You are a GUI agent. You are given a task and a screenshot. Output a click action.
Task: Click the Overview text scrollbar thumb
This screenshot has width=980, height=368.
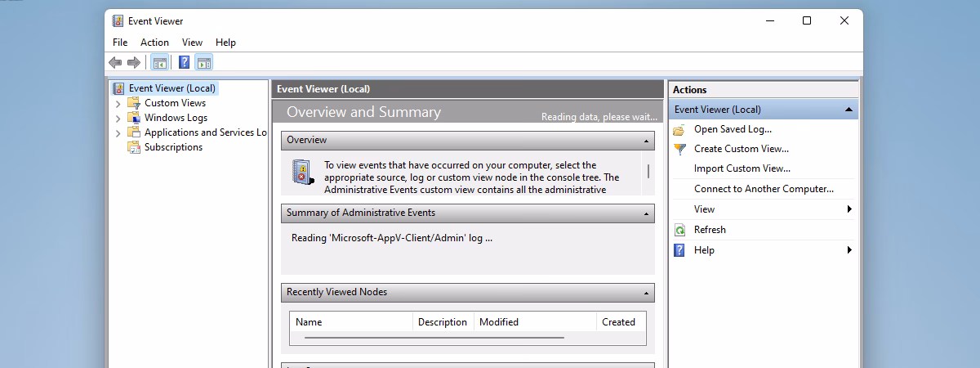click(x=648, y=171)
